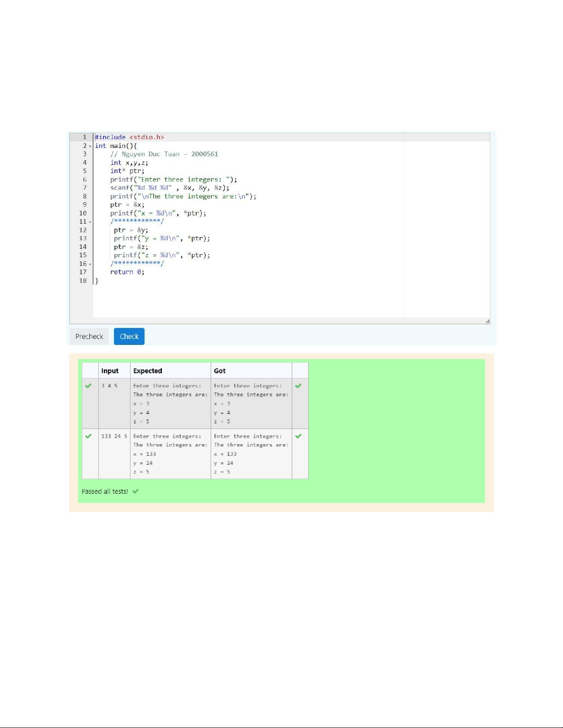Click the checkmark beside Passed all tests
Screen dimensions: 563x728
tap(136, 491)
